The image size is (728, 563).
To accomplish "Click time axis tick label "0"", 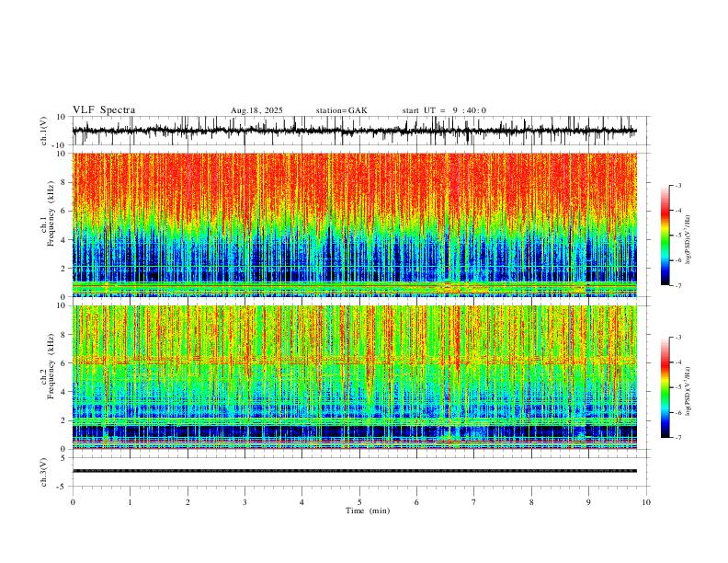I will click(x=73, y=502).
